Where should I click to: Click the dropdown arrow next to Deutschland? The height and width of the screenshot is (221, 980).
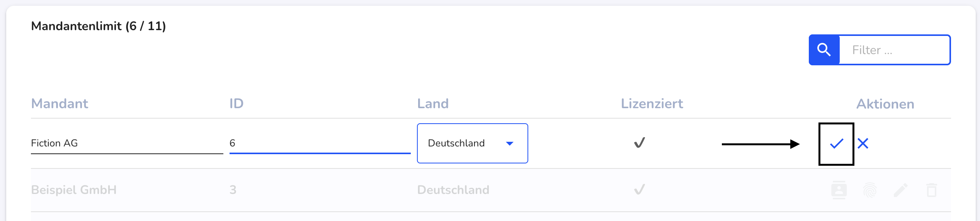click(510, 143)
